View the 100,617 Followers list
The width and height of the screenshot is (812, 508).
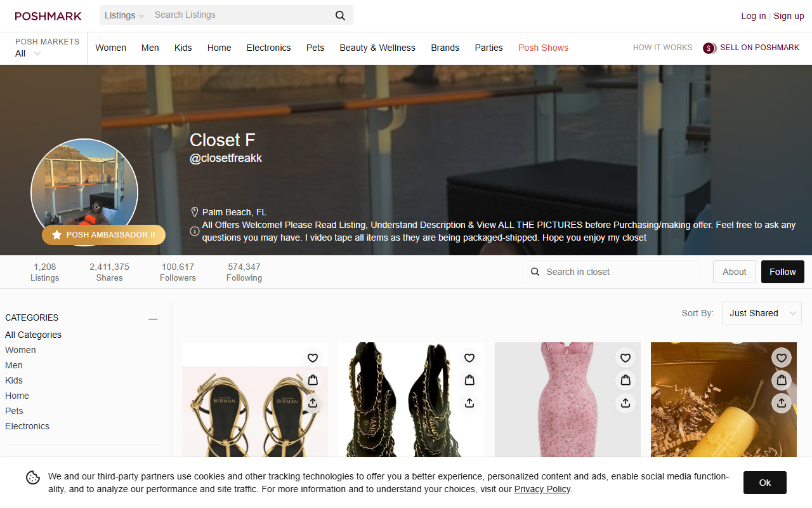pyautogui.click(x=178, y=272)
